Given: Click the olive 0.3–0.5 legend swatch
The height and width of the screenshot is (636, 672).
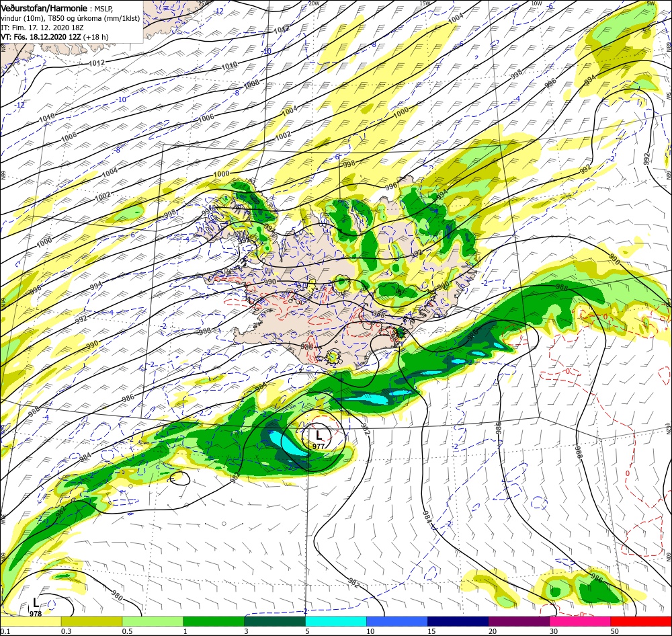Looking at the screenshot, I should pyautogui.click(x=91, y=621).
